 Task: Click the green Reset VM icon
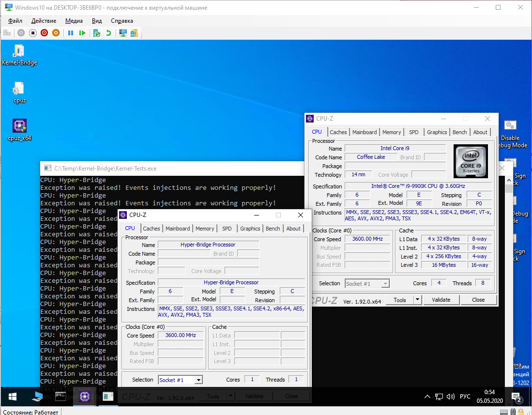tap(82, 33)
